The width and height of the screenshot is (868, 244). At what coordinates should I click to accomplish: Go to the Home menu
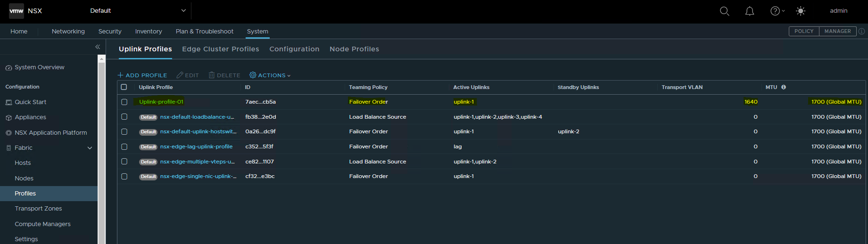click(19, 32)
